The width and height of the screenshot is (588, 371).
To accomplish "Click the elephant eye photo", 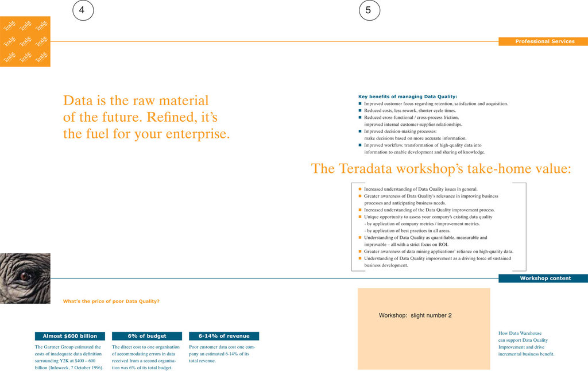I will point(25,279).
